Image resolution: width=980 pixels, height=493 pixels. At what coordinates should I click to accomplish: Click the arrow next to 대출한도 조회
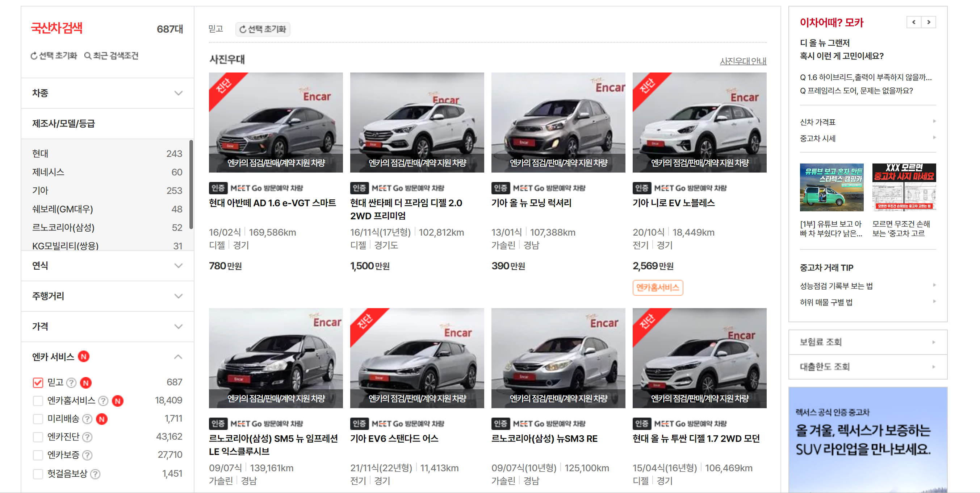point(934,367)
